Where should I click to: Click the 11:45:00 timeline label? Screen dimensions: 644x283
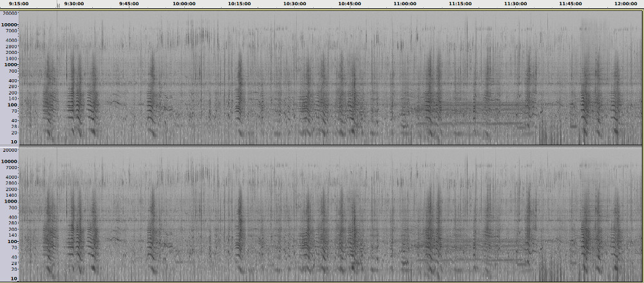[x=571, y=3]
